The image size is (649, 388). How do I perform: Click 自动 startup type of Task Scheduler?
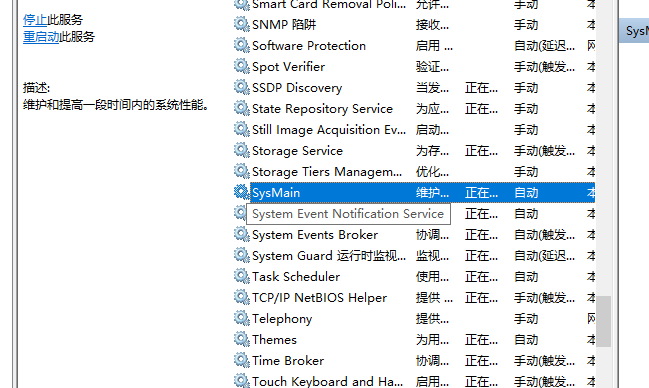coord(526,277)
